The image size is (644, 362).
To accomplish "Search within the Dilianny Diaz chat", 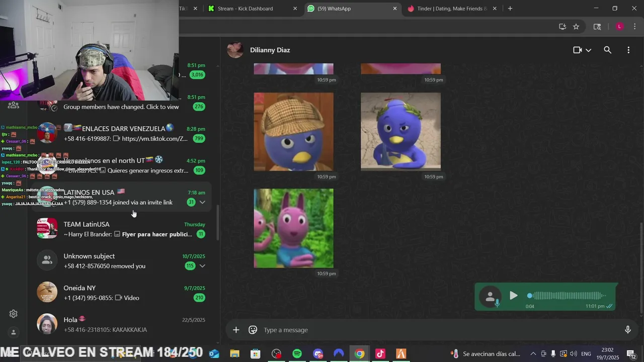I will coord(607,50).
